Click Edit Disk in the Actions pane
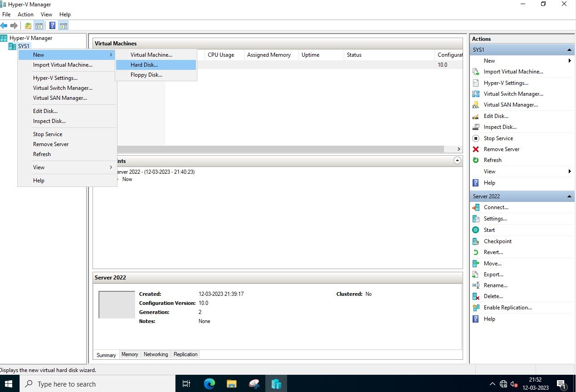 pos(496,116)
